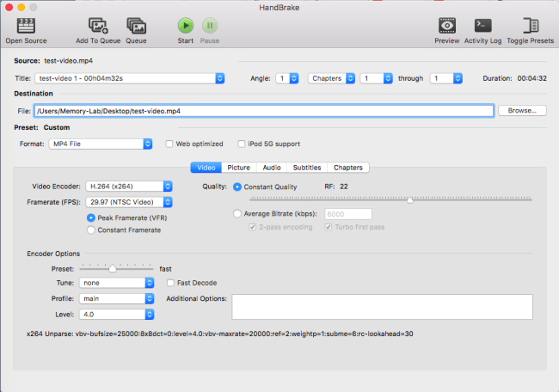559x392 pixels.
Task: Toggle the Turbo first pass checkbox
Action: [x=329, y=227]
